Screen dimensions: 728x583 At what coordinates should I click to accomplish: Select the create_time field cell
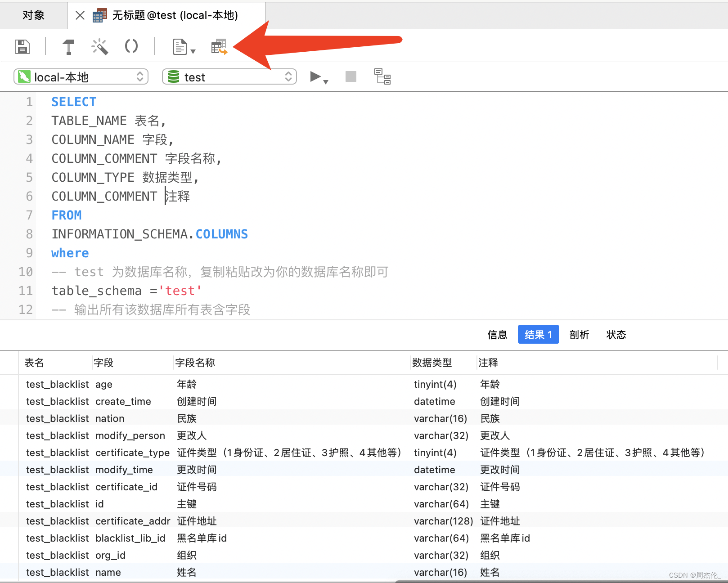tap(123, 401)
